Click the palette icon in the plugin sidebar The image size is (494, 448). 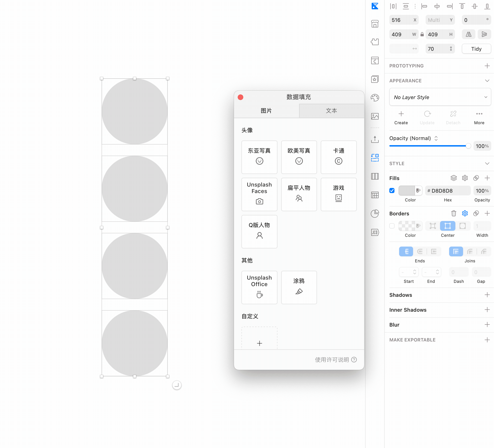click(375, 97)
